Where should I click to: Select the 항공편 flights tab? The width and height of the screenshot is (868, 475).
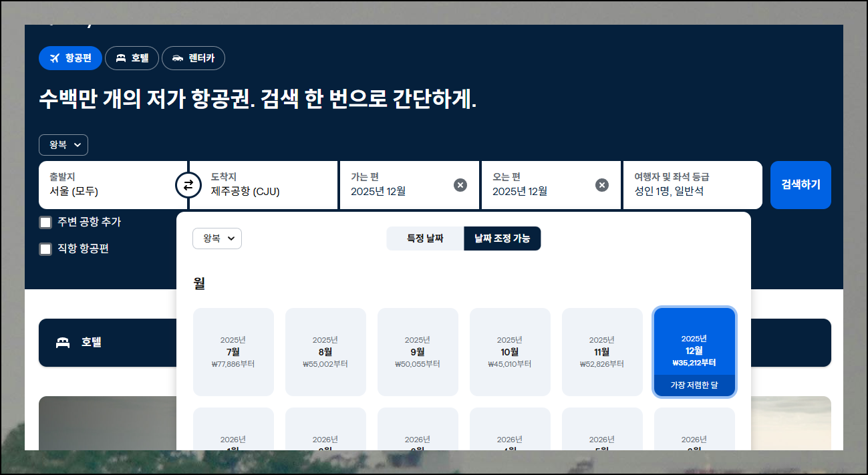pyautogui.click(x=70, y=58)
